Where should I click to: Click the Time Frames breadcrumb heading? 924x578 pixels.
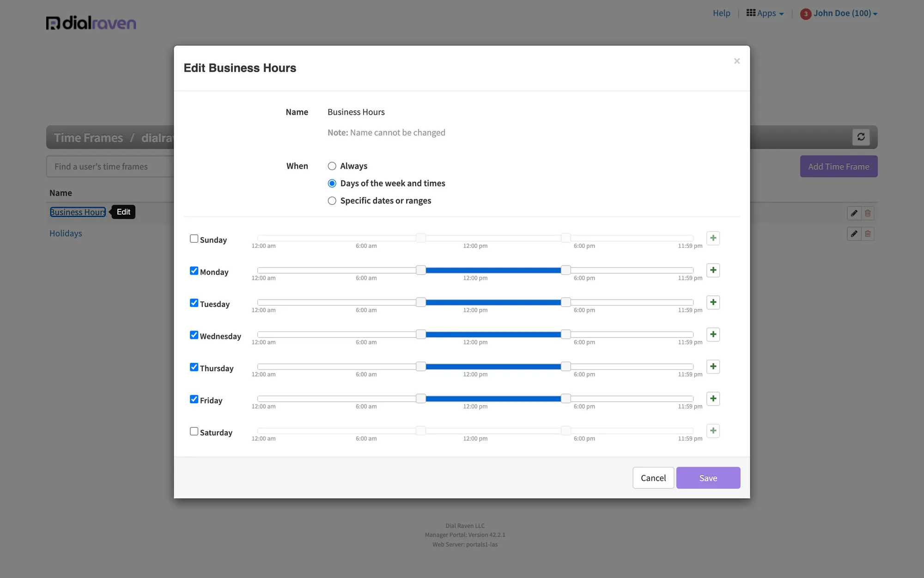tap(88, 138)
